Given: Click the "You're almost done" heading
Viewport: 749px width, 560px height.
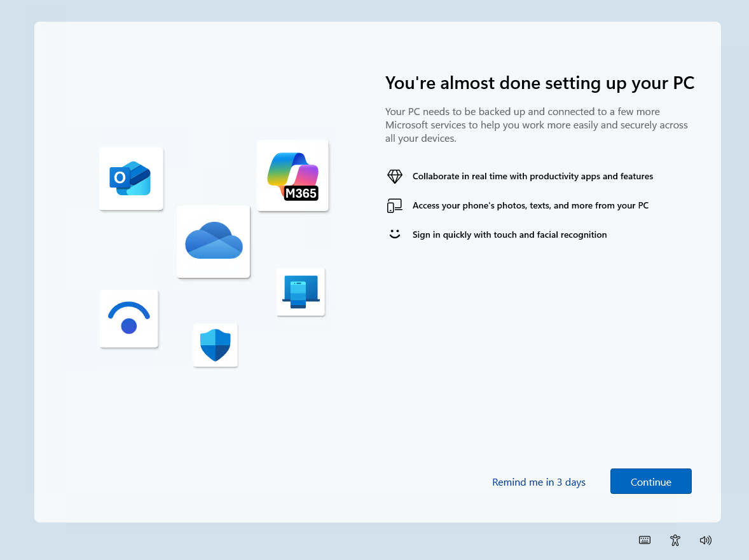Looking at the screenshot, I should (539, 83).
